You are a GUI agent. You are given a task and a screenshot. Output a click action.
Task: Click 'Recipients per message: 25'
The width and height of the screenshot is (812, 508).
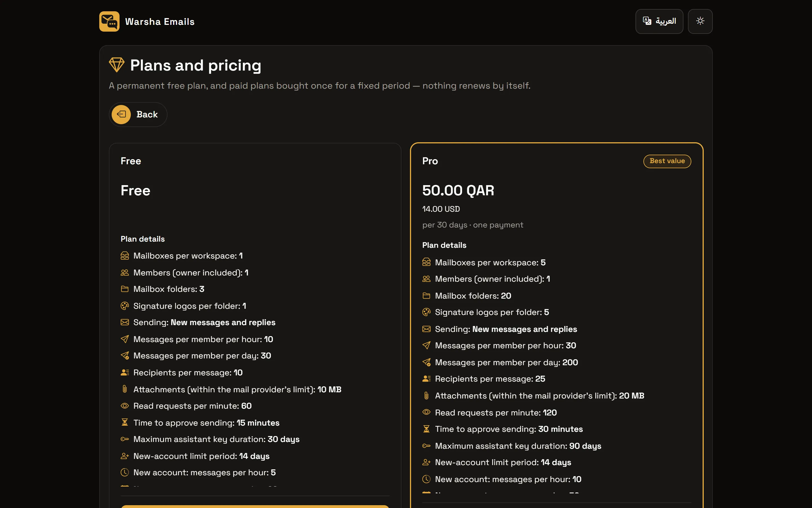490,379
